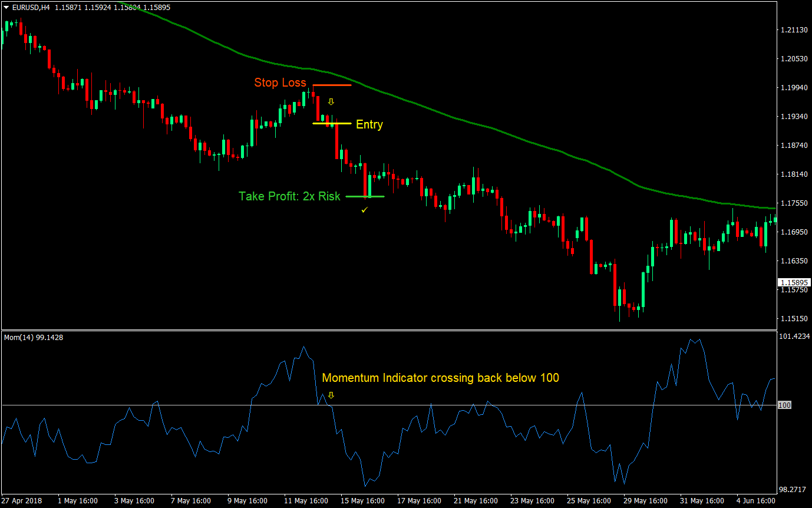Click the 100 level marker on the Momentum scale

[784, 405]
